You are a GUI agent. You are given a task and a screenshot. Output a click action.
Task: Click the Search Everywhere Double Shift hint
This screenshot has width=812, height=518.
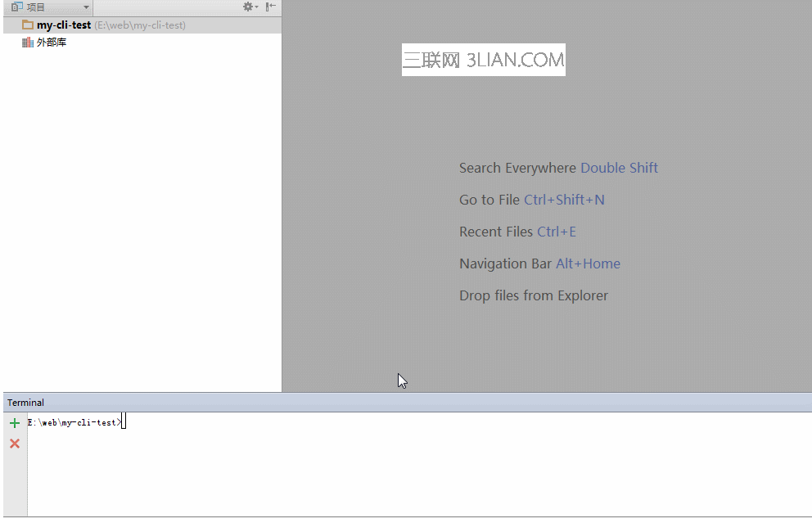click(x=558, y=168)
